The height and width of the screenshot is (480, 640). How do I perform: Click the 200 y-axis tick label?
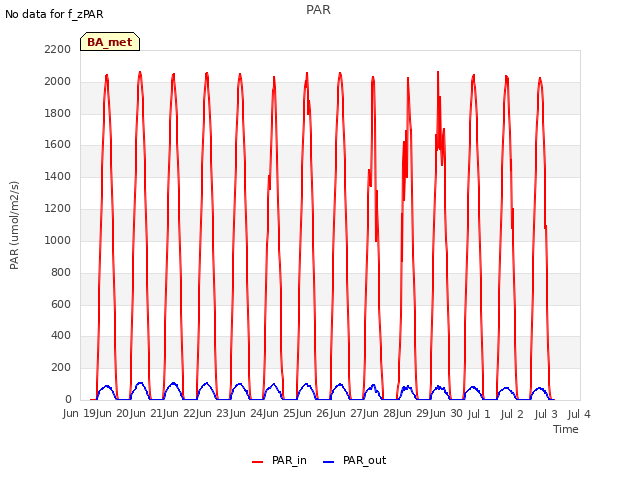61,367
